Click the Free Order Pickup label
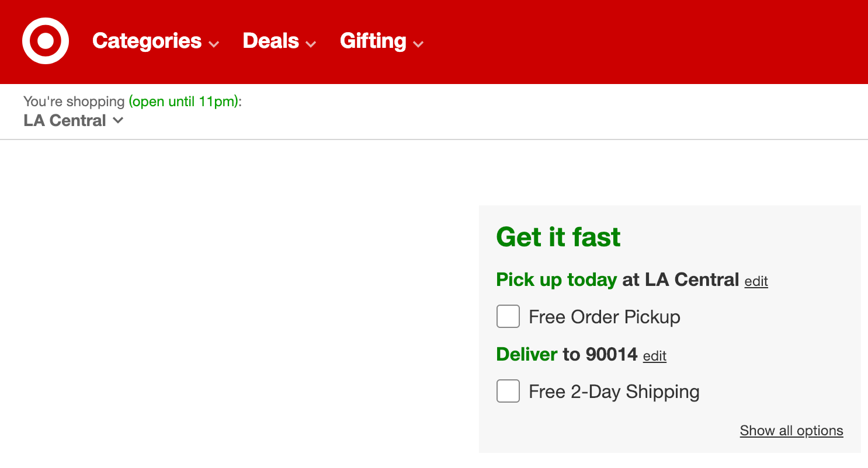The width and height of the screenshot is (868, 468). pyautogui.click(x=604, y=317)
